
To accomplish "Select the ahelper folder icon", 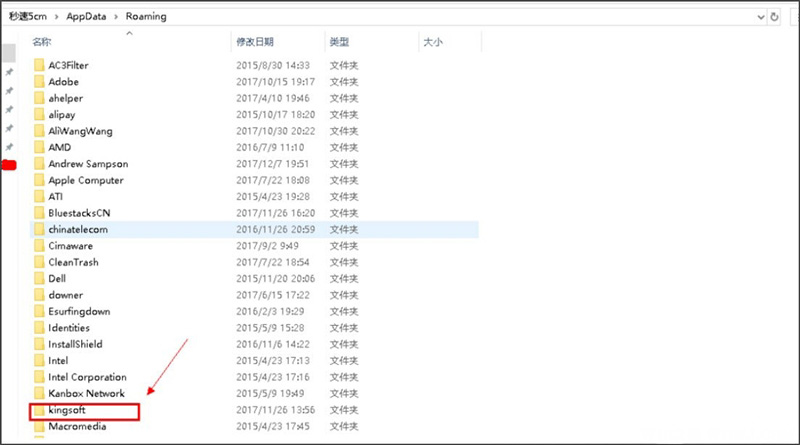I will pyautogui.click(x=39, y=98).
